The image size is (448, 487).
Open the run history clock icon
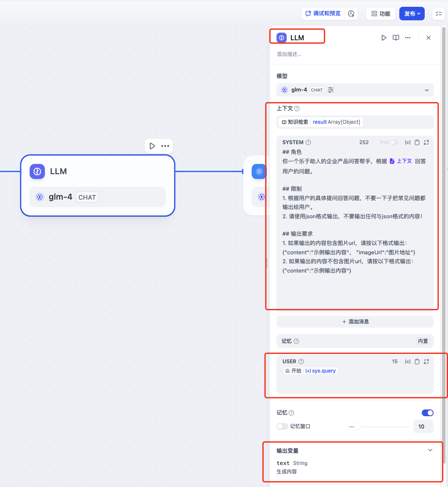351,14
